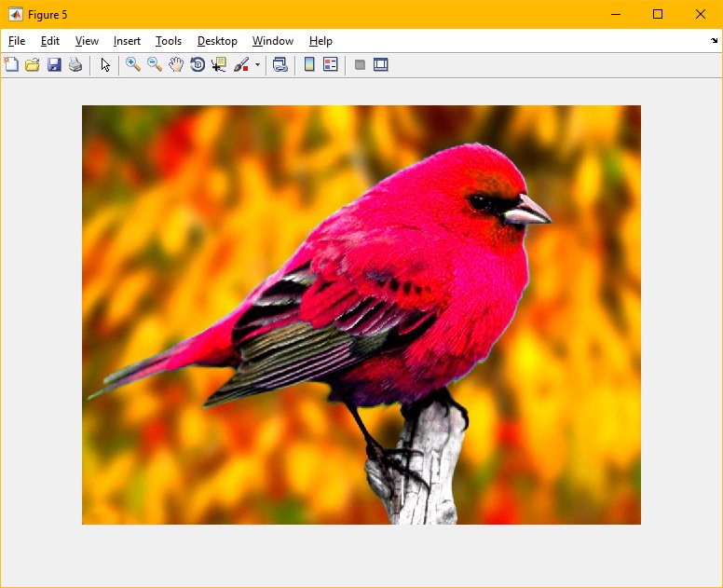This screenshot has width=723, height=588.
Task: Print the figure using the printer icon
Action: pyautogui.click(x=75, y=64)
